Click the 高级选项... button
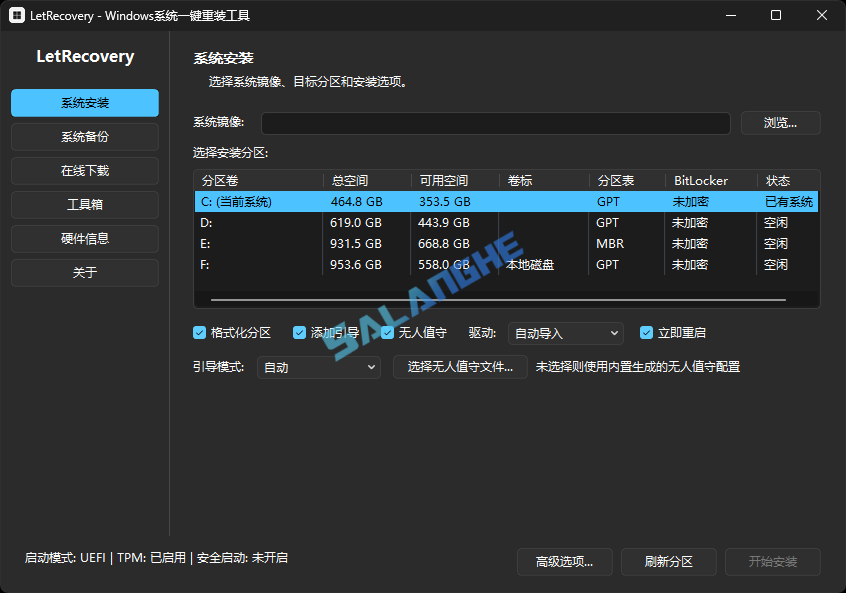The height and width of the screenshot is (593, 846). click(x=564, y=562)
